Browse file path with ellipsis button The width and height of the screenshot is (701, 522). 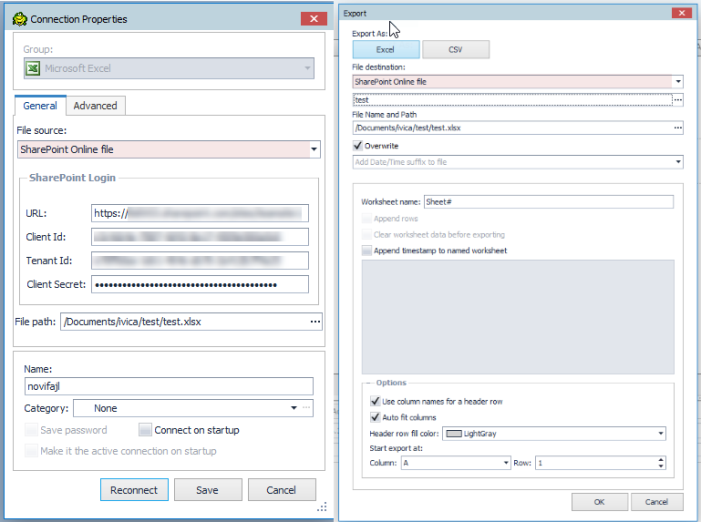point(315,322)
